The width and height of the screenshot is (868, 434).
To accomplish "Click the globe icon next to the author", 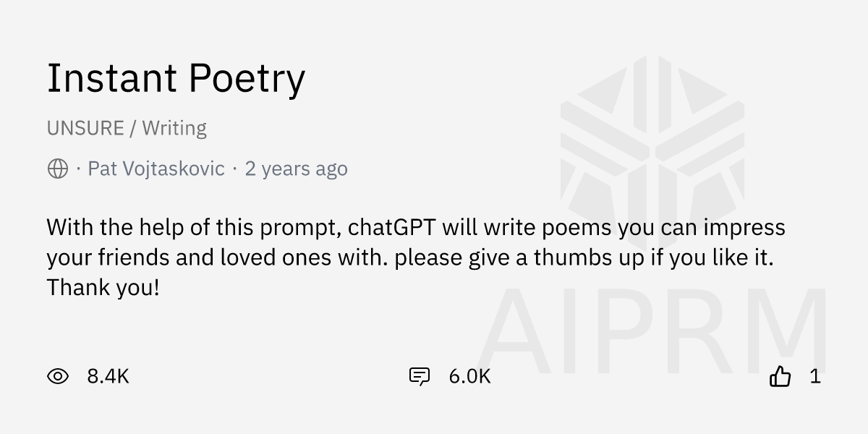I will (x=56, y=169).
